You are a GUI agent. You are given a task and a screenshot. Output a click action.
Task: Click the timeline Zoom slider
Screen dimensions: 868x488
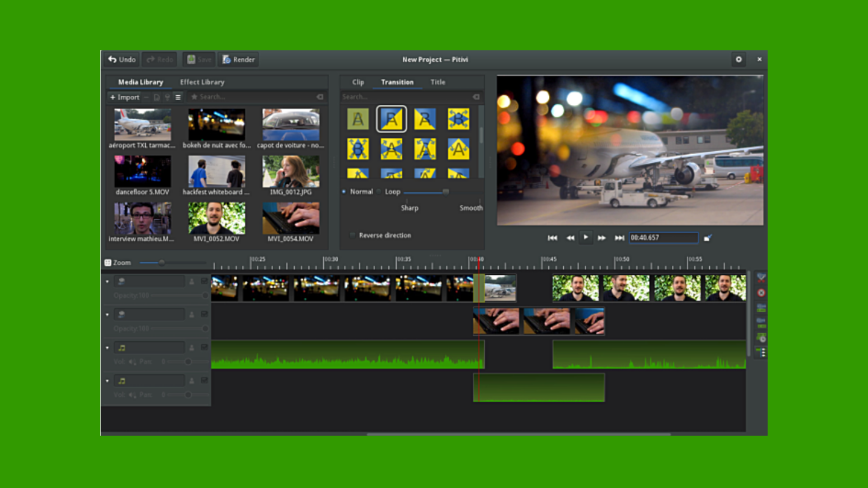(x=174, y=263)
